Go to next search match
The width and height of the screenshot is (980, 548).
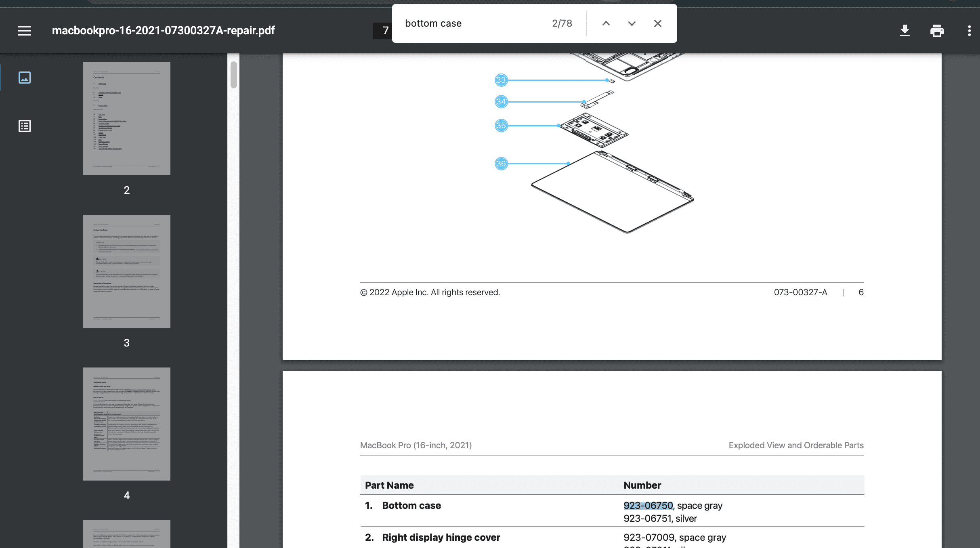[632, 23]
